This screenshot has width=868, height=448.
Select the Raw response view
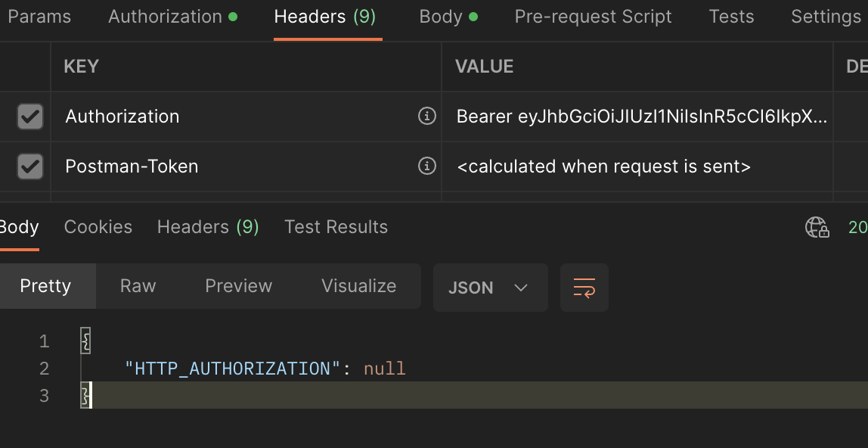point(138,286)
